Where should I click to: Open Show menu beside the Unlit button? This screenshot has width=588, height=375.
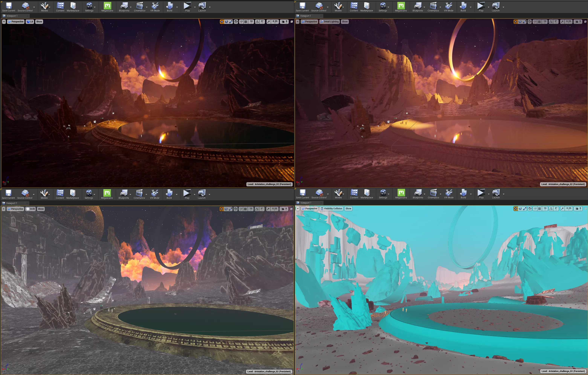[x=41, y=209]
